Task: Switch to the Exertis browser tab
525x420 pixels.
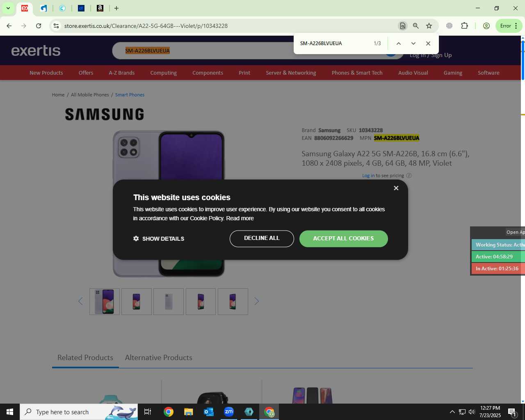Action: 25,8
